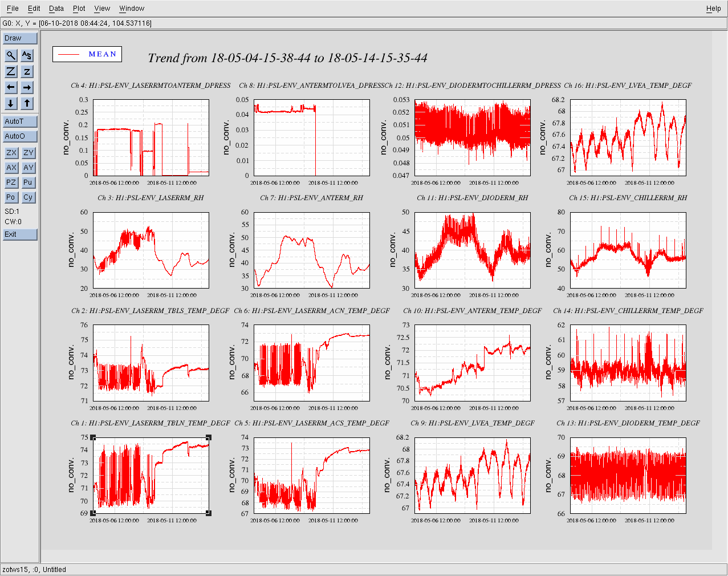Click the Cy cycle button
This screenshot has height=576, width=728.
pyautogui.click(x=29, y=197)
